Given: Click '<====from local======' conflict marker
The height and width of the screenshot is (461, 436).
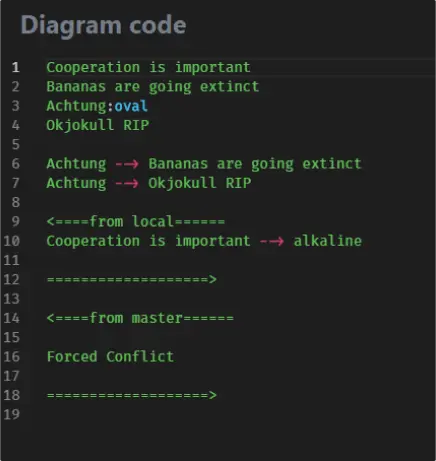Looking at the screenshot, I should click(x=136, y=222).
